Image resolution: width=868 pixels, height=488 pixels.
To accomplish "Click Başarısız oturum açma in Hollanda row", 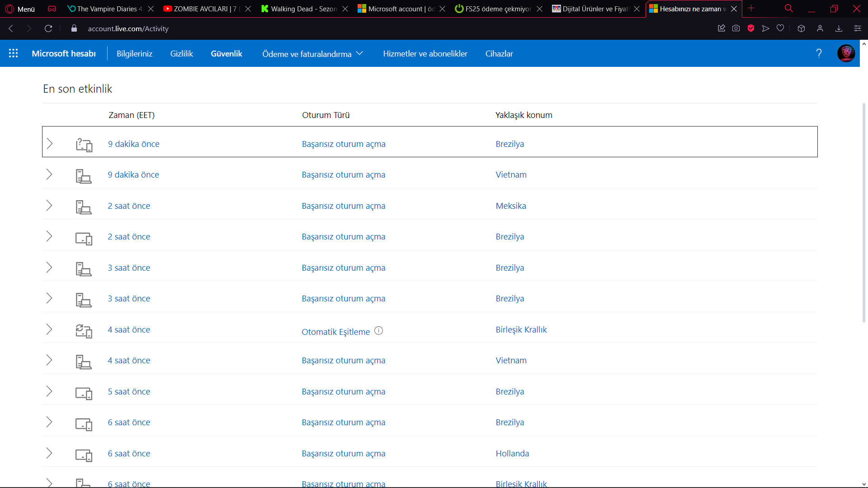I will coord(344,453).
